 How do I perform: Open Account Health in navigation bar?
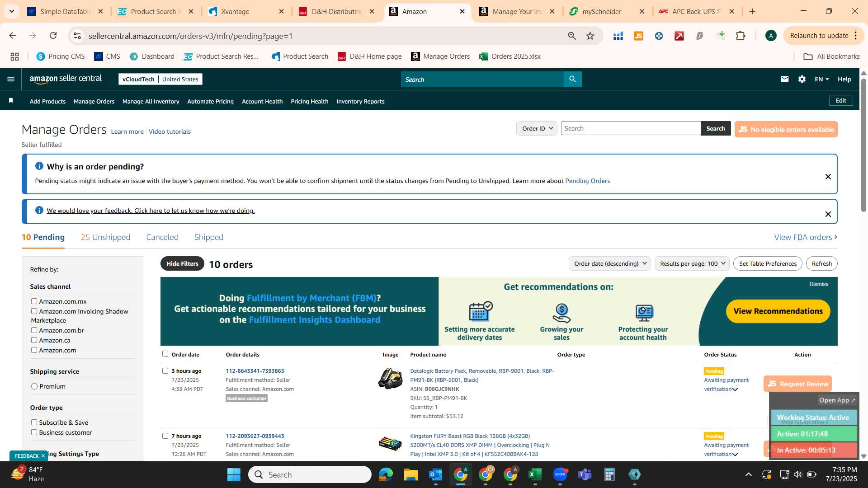coord(262,102)
